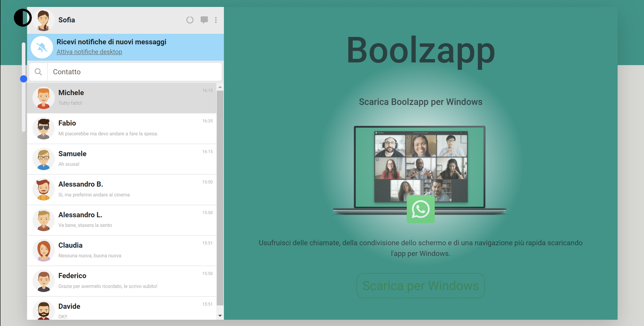Toggle the dark mode contrast icon
The height and width of the screenshot is (326, 644).
point(23,18)
